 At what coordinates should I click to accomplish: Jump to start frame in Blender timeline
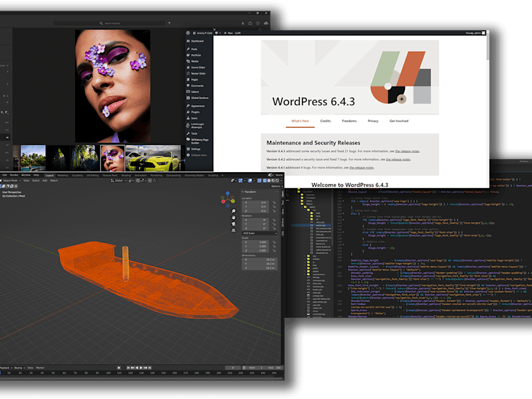tap(128, 368)
